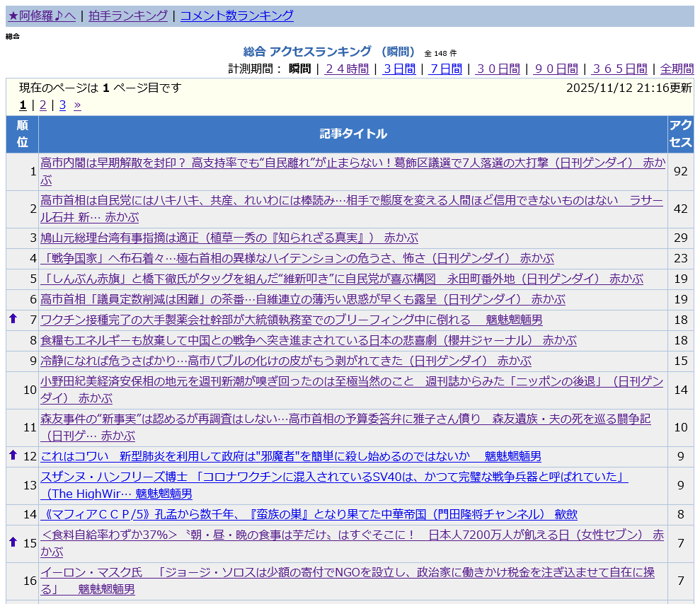Open 拍手ランキング page

(x=128, y=16)
